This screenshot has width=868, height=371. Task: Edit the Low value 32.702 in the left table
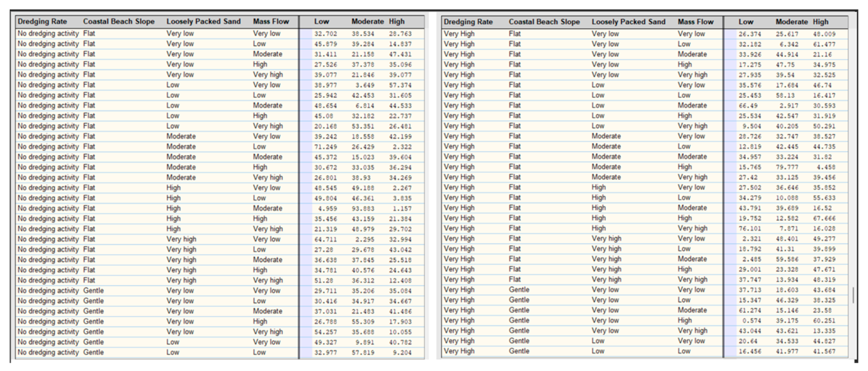pyautogui.click(x=325, y=34)
